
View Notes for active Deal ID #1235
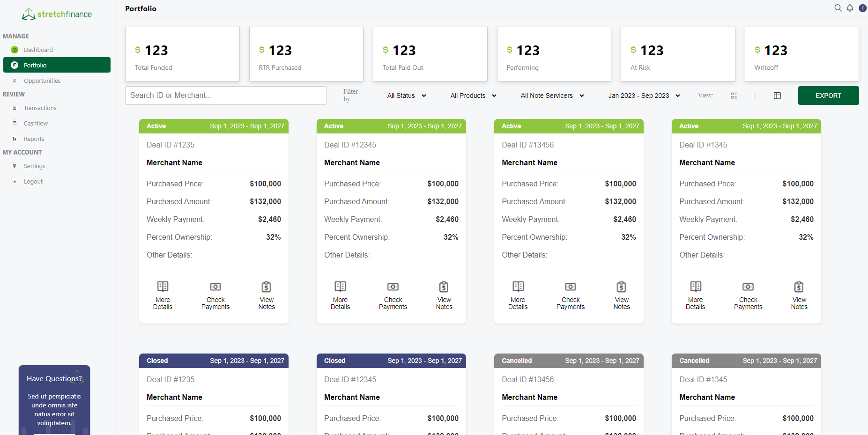[x=266, y=295]
